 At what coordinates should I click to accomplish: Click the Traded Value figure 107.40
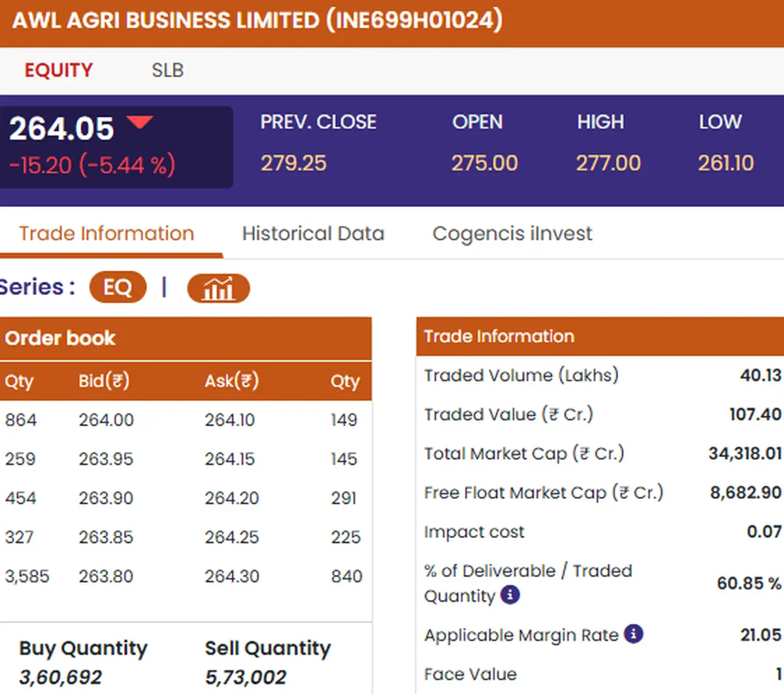[755, 415]
